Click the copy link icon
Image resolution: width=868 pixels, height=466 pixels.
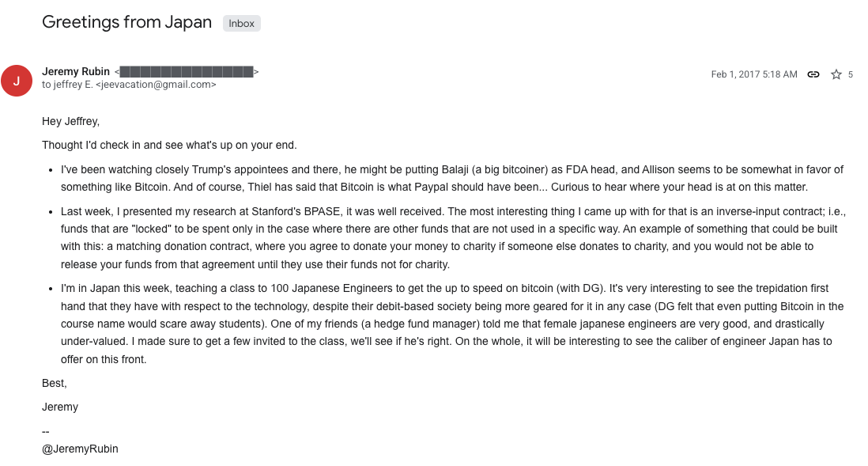pos(813,74)
